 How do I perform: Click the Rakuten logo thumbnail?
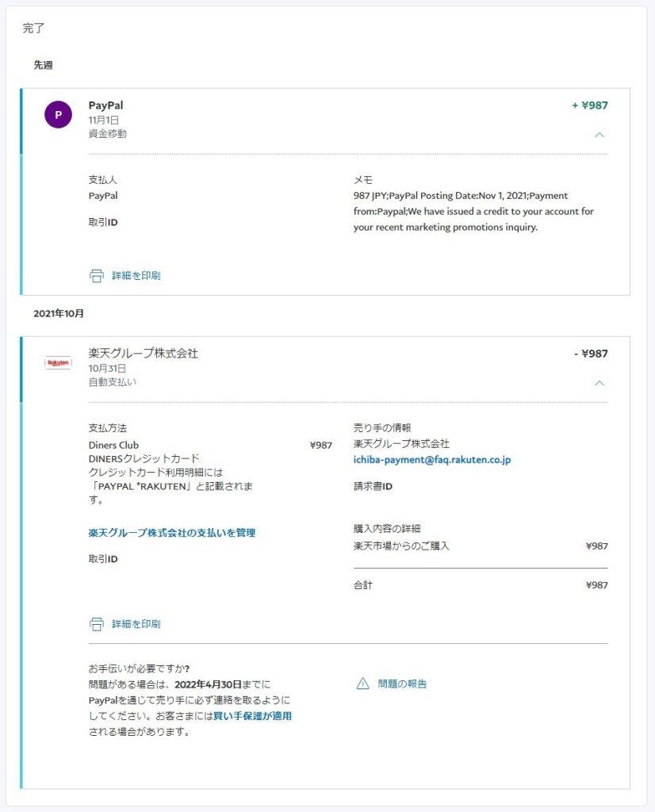tap(58, 362)
